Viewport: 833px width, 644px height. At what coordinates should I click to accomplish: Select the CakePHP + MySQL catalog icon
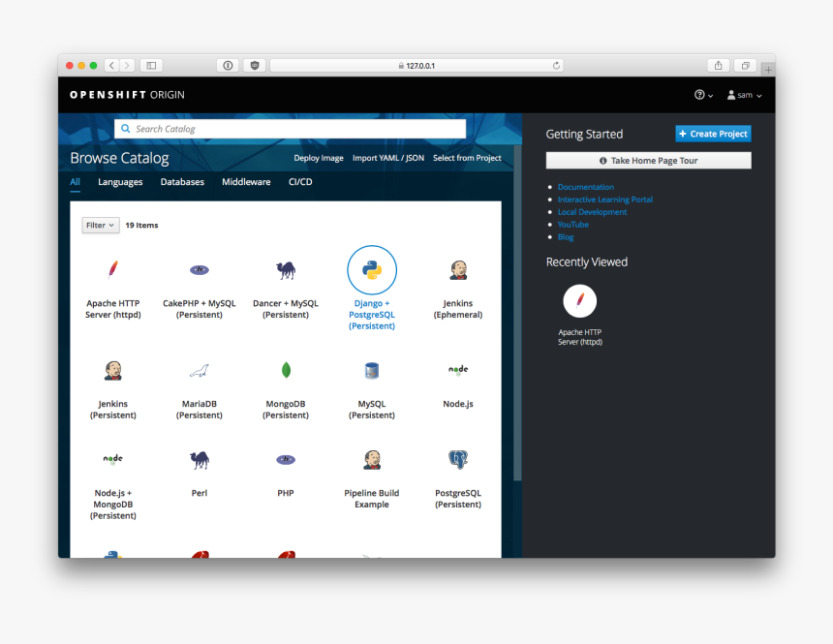point(200,269)
